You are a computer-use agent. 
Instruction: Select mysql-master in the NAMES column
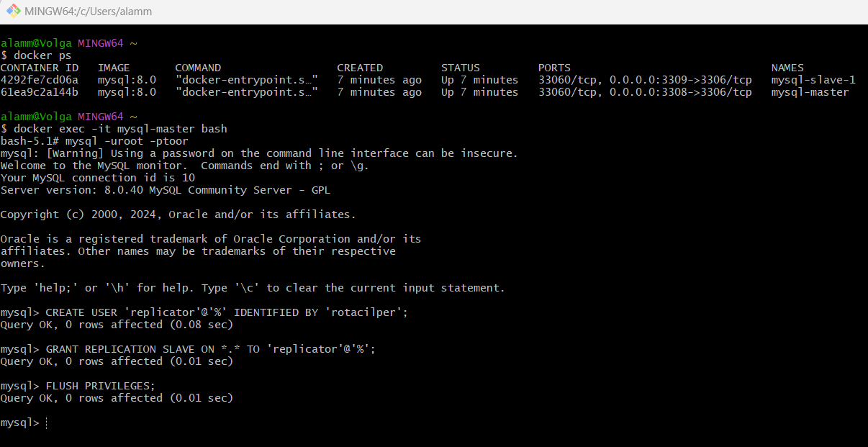tap(810, 92)
